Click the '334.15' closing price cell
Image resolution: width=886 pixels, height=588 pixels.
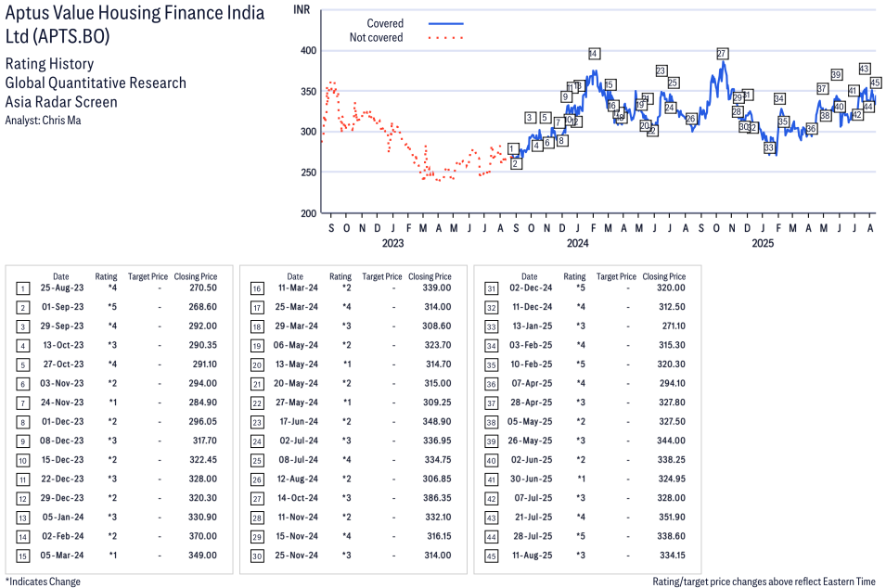(673, 556)
